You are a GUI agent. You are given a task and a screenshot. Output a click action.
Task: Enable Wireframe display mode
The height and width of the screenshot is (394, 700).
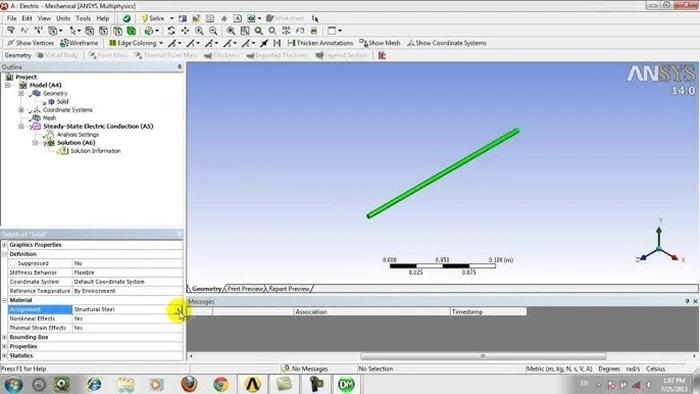(x=79, y=43)
